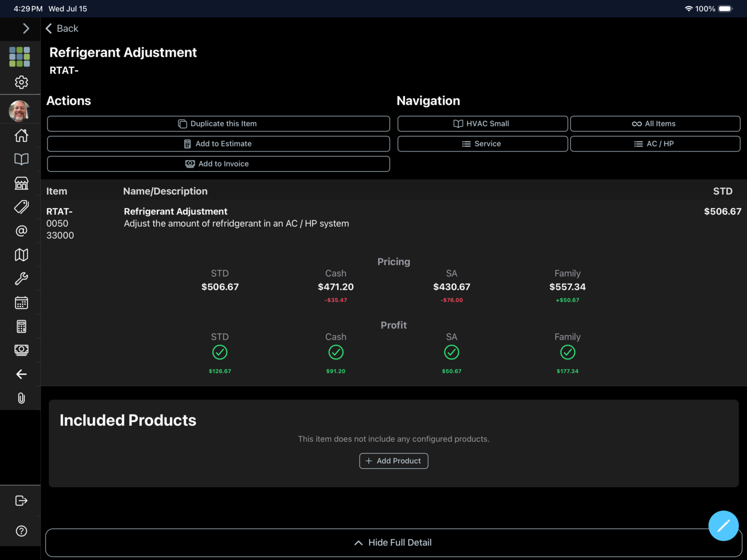747x560 pixels.
Task: Click the Cash profit checkmark icon
Action: pos(336,353)
